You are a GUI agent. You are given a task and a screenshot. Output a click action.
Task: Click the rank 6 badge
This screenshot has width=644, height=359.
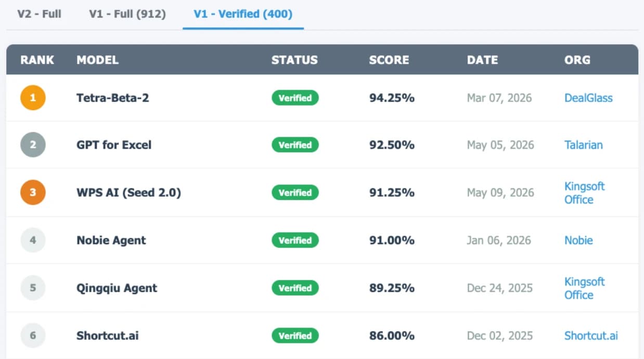click(x=33, y=336)
